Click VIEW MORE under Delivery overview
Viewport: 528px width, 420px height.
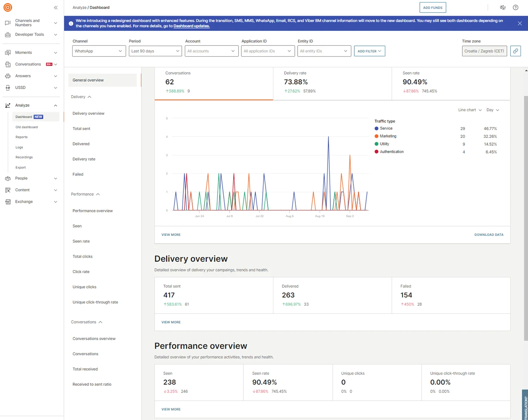(171, 322)
